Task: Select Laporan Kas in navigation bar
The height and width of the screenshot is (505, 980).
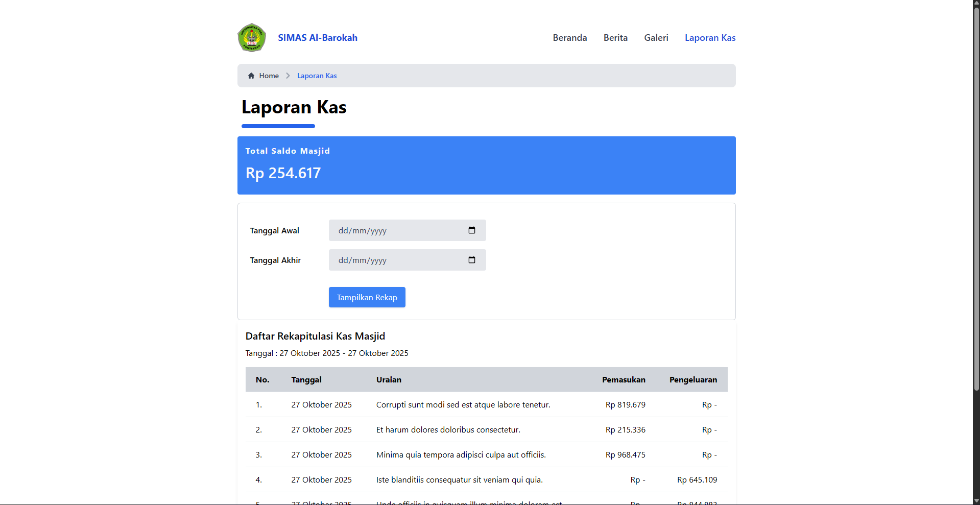Action: tap(710, 38)
